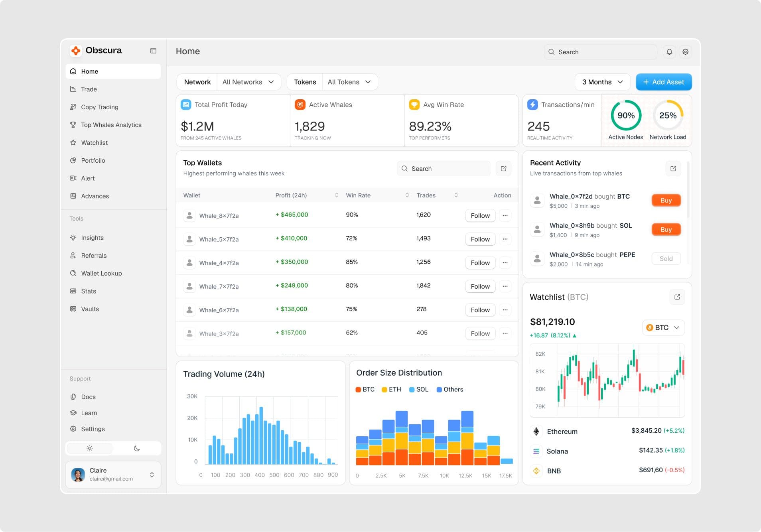Collapse sidebar using panel icon beside Obscura
Viewport: 761px width, 532px height.
click(153, 51)
